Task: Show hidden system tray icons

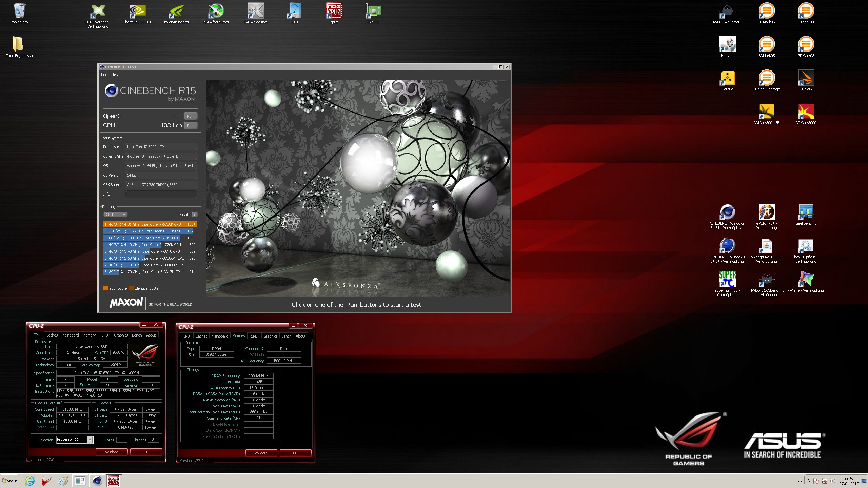Action: coord(809,481)
